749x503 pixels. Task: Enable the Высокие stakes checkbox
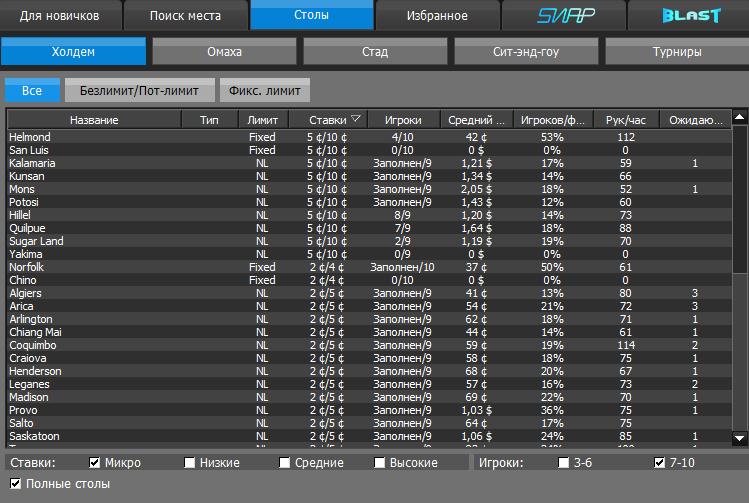[380, 463]
